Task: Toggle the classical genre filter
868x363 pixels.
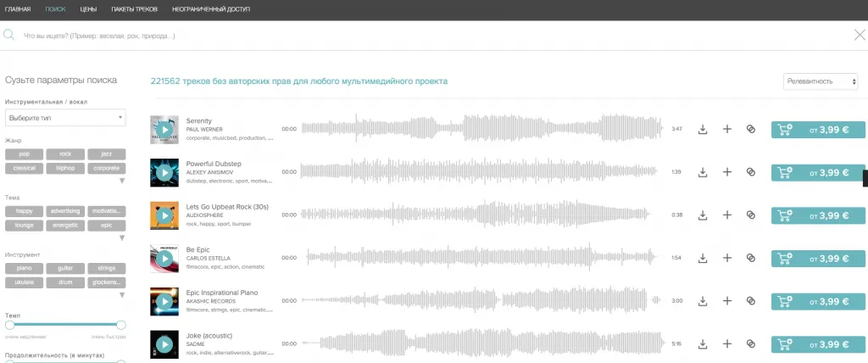Action: point(24,168)
